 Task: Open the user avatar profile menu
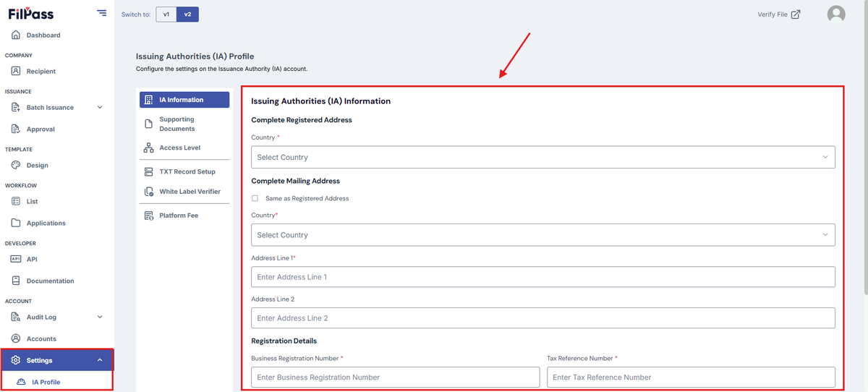836,14
